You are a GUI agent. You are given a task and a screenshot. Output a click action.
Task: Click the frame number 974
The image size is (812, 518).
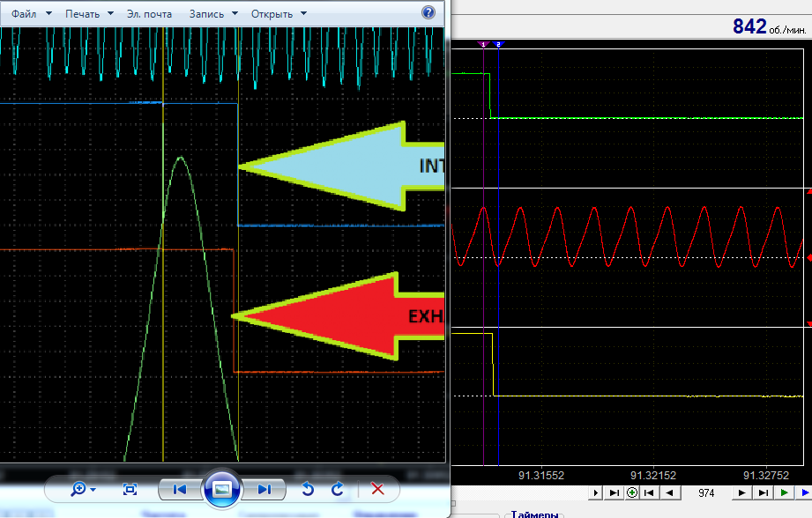706,493
